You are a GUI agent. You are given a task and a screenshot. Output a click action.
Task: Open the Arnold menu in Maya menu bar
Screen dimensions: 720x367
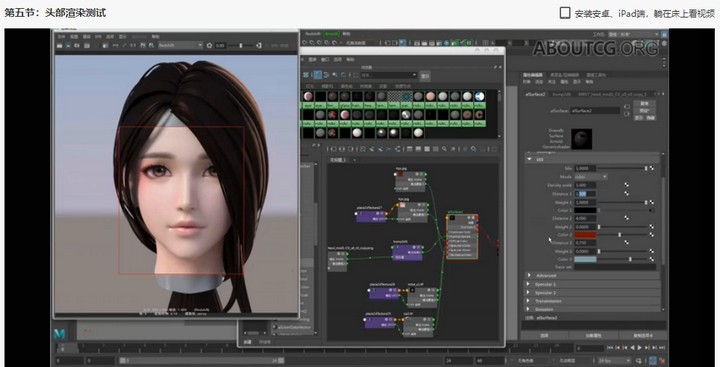pos(331,34)
